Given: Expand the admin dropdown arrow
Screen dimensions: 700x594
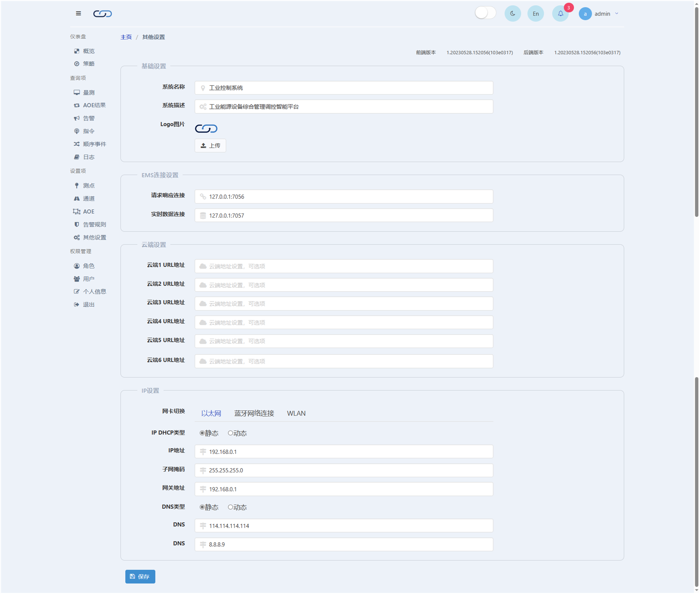Looking at the screenshot, I should point(617,14).
